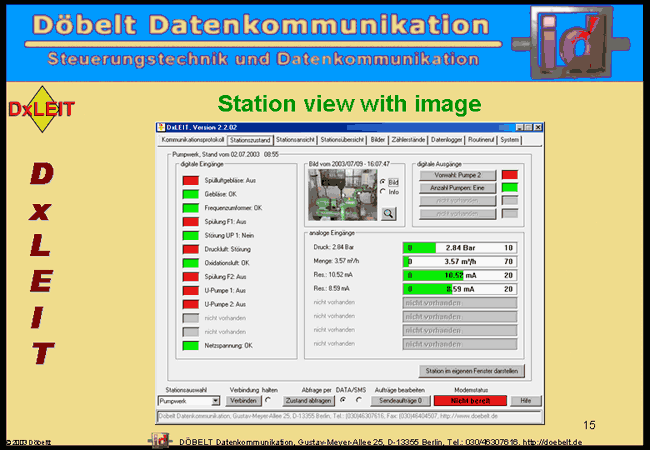Open the Routinerul tab
Viewport: 650px width, 450px height.
pos(481,140)
